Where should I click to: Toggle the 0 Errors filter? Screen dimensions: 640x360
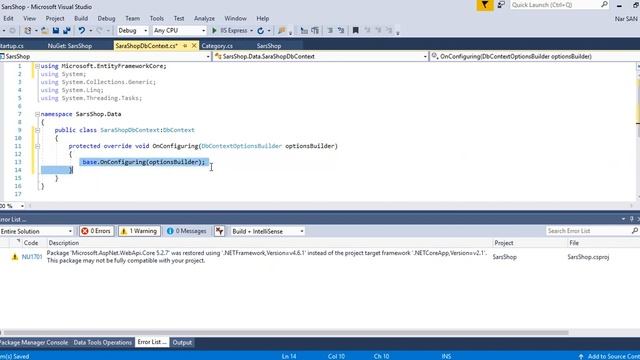[x=97, y=231]
